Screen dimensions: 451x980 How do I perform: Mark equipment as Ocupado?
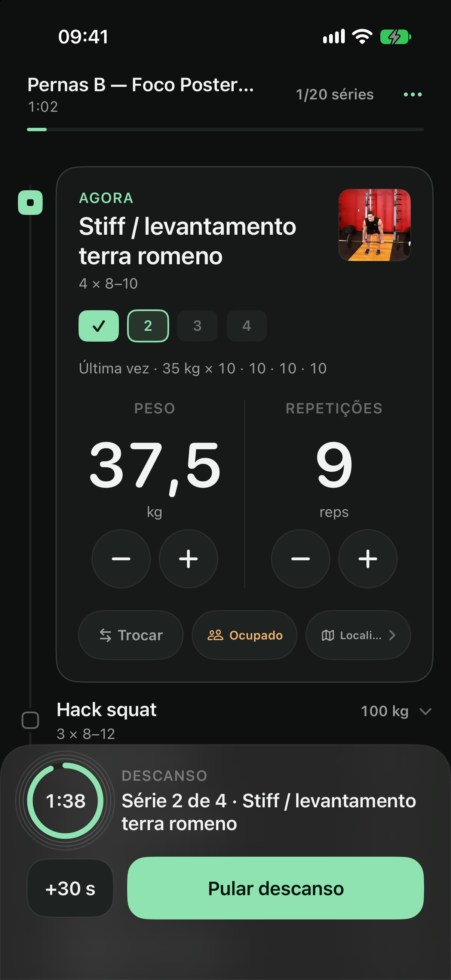(244, 635)
